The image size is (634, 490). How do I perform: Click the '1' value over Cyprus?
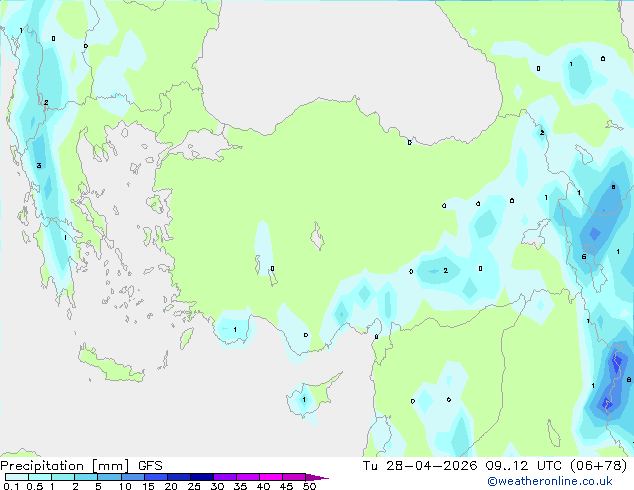click(x=304, y=400)
